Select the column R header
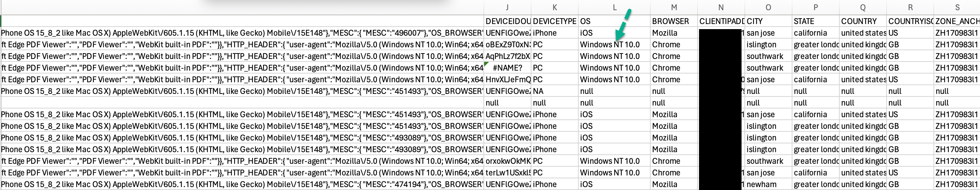Image resolution: width=980 pixels, height=190 pixels. tap(910, 8)
